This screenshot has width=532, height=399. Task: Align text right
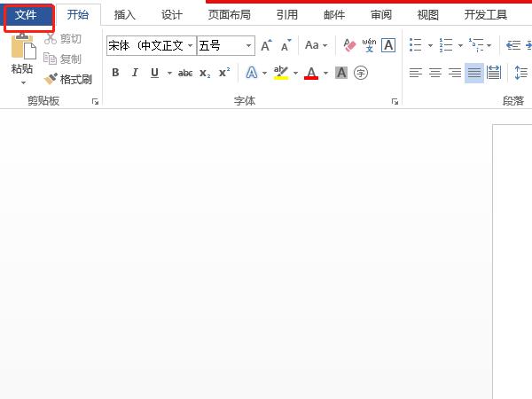pyautogui.click(x=455, y=73)
